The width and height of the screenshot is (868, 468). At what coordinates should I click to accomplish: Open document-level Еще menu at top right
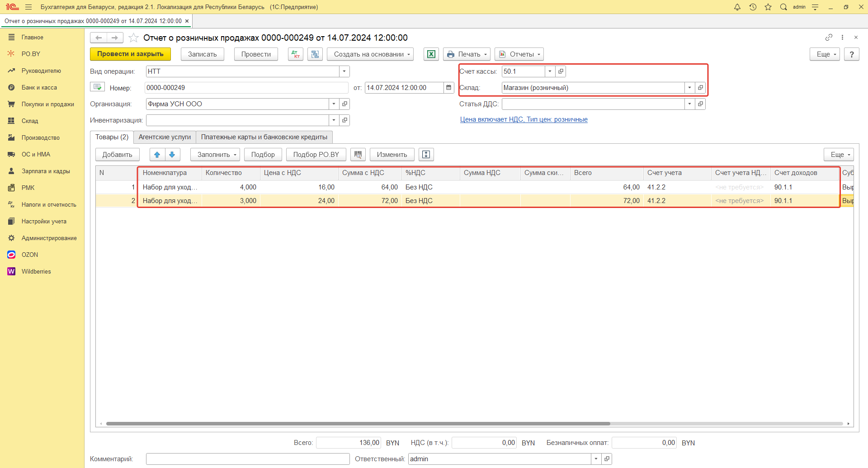825,54
